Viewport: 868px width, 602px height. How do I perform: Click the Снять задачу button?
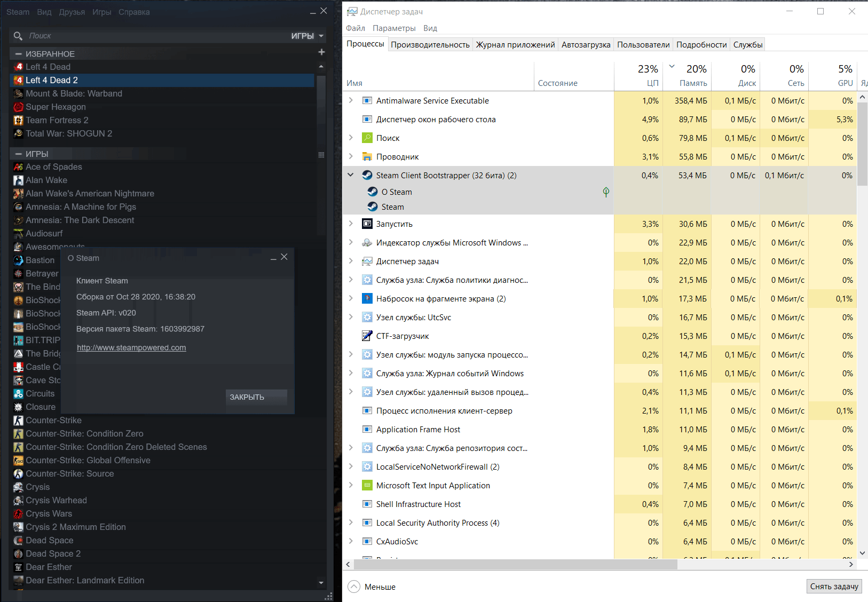834,586
